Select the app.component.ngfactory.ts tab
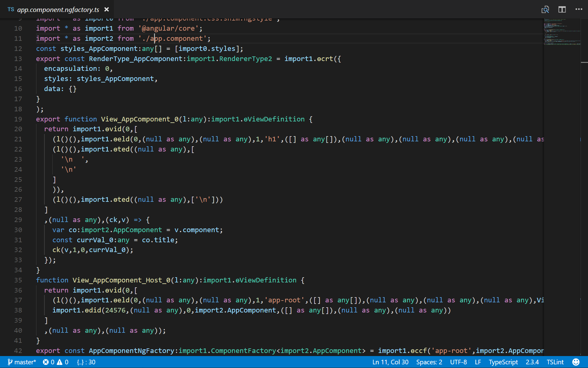The height and width of the screenshot is (368, 588). pyautogui.click(x=58, y=10)
